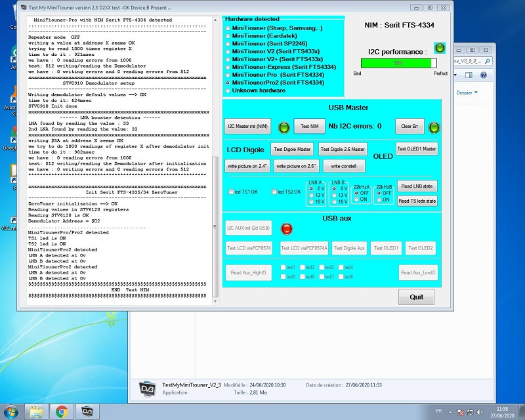
Task: Tick the led TS2 OK checkbox
Action: click(x=273, y=192)
